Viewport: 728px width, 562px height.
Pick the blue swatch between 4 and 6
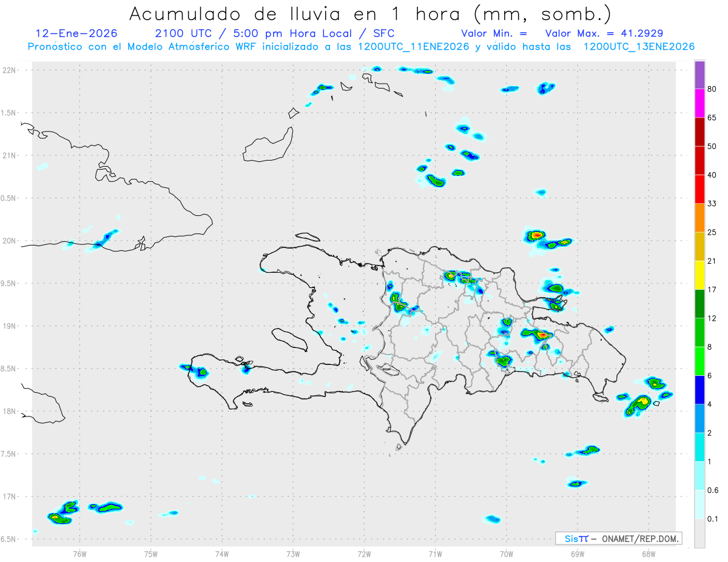699,389
